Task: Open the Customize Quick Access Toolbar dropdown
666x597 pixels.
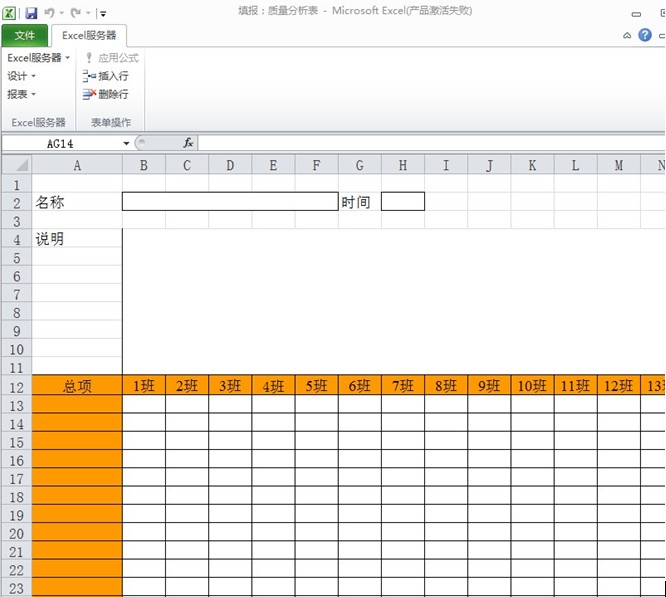Action: (x=102, y=13)
